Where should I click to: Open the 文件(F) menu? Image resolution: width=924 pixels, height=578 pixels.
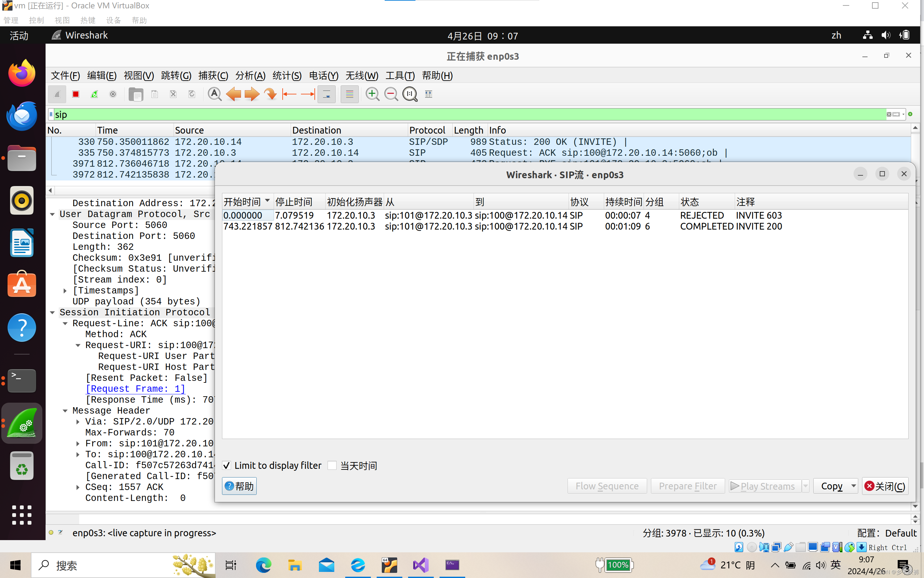coord(65,75)
